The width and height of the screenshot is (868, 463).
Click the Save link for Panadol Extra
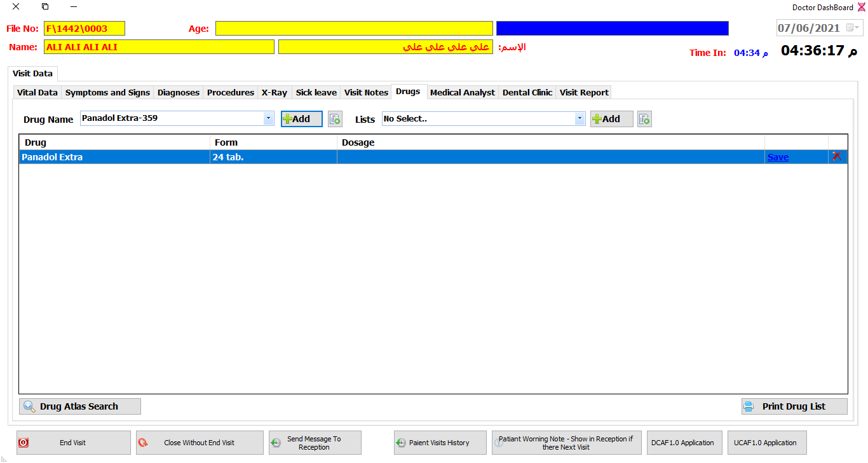pyautogui.click(x=778, y=157)
